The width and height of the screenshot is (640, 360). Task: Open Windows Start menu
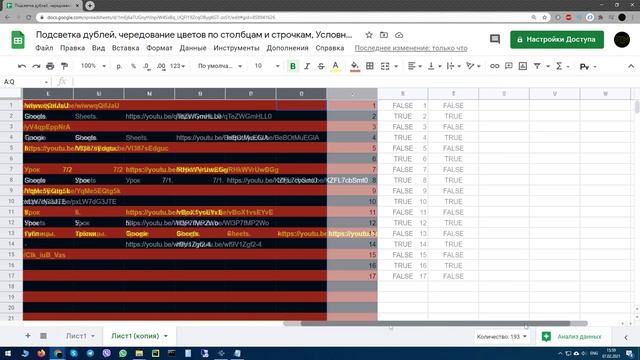click(8, 353)
